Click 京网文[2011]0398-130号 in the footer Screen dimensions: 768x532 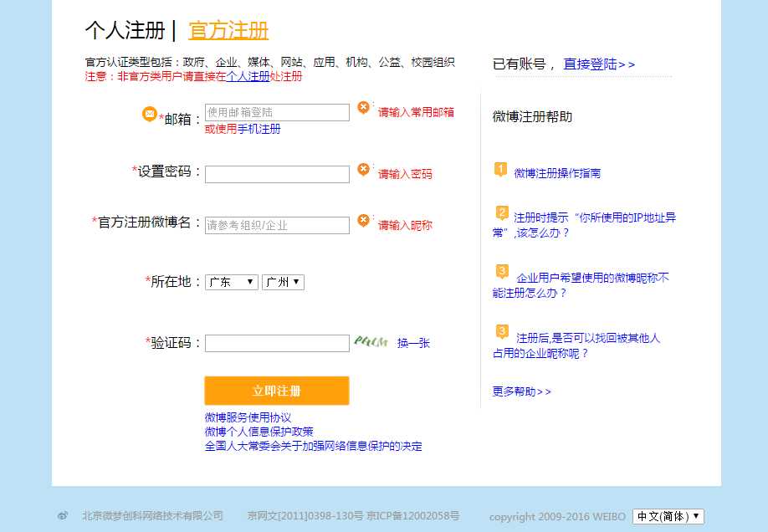point(305,515)
